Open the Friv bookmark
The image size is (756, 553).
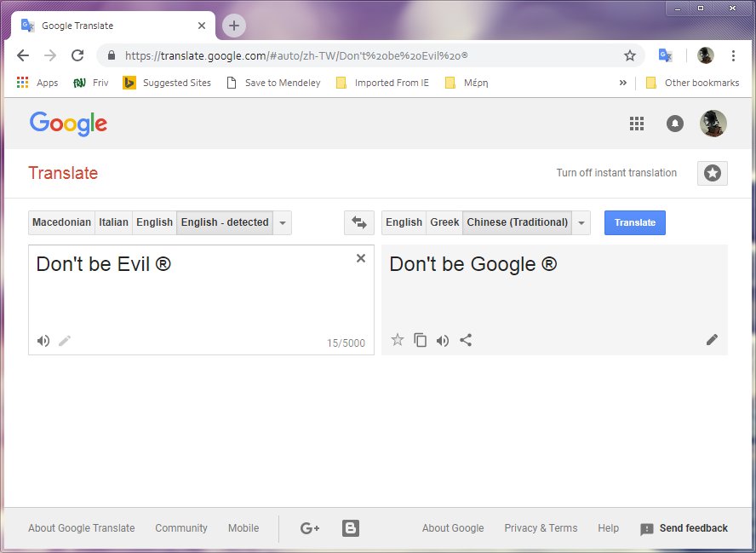pos(90,83)
